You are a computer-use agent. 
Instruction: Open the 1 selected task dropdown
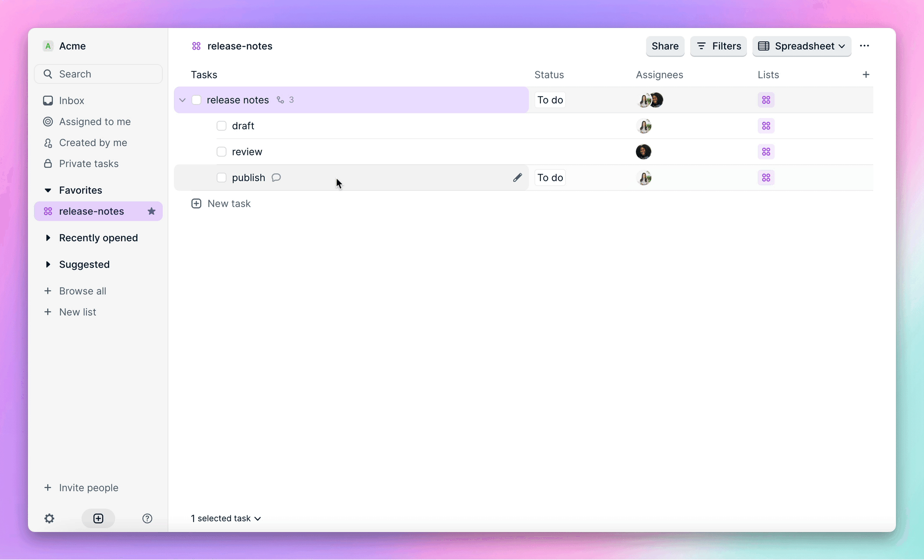point(226,518)
